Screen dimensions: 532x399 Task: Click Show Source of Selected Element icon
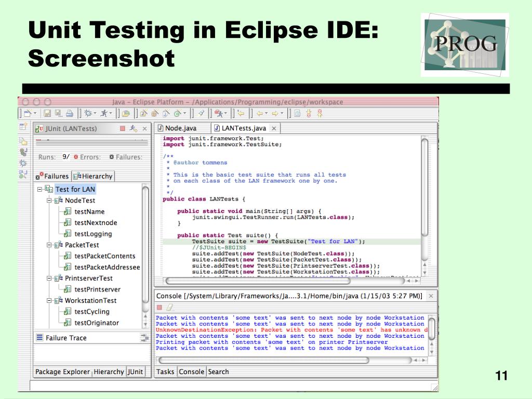click(x=297, y=113)
